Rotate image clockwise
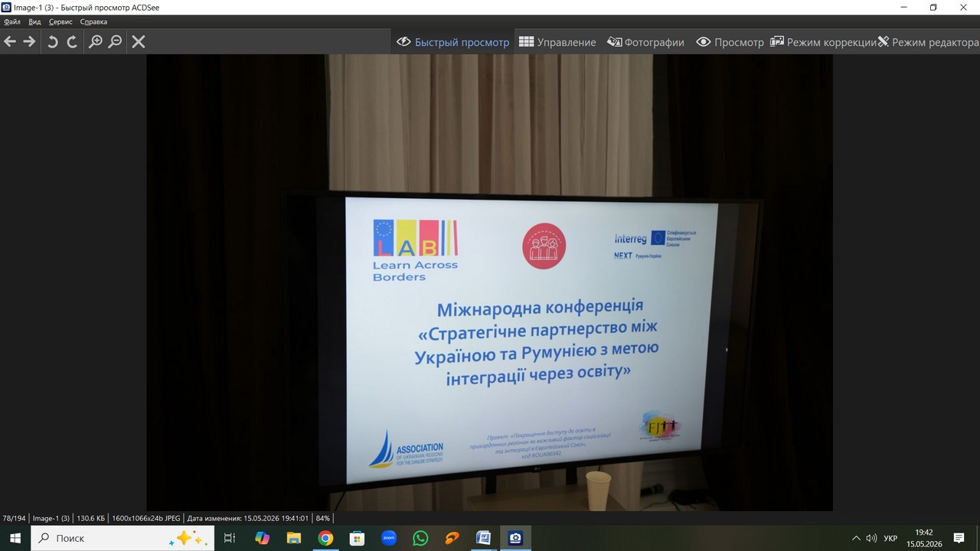 72,41
